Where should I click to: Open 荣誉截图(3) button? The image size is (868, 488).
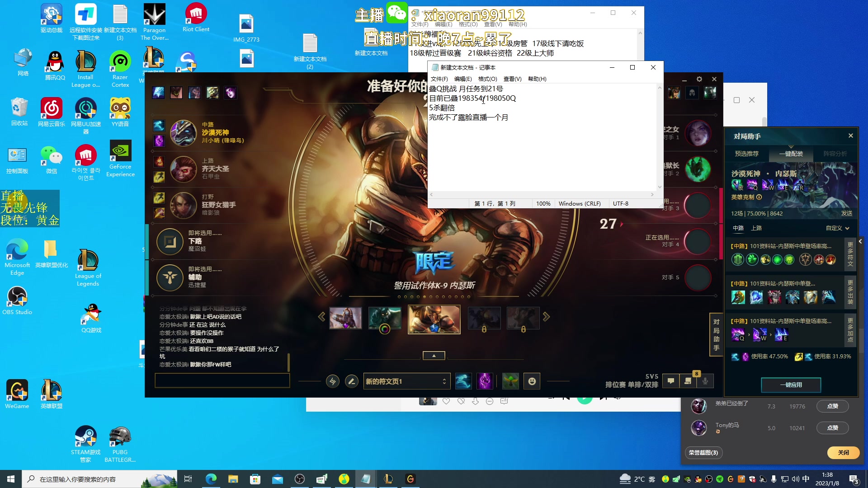[x=703, y=452]
